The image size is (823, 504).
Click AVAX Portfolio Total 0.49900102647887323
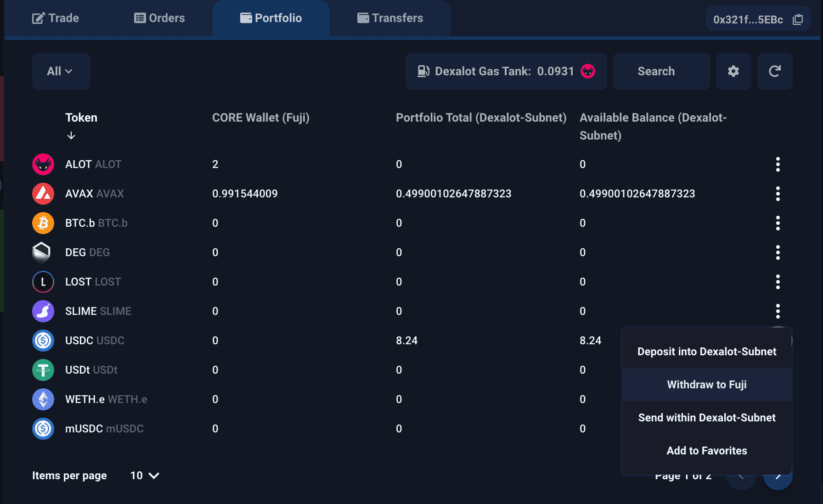point(453,194)
